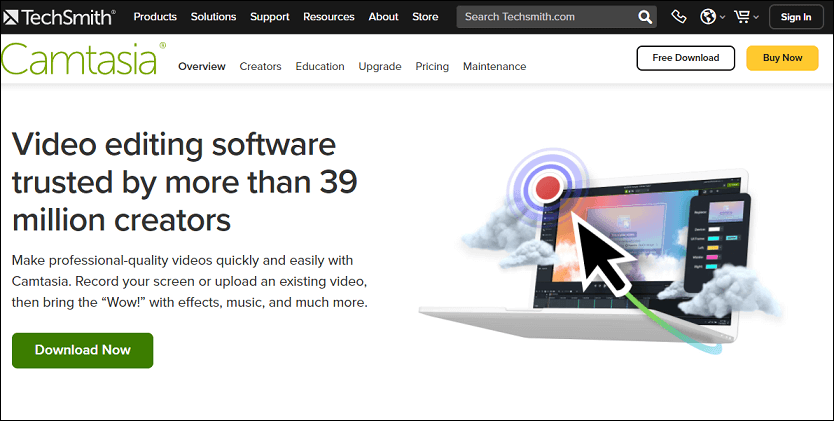This screenshot has width=834, height=421.
Task: Open the shopping cart dropdown
Action: pyautogui.click(x=746, y=17)
